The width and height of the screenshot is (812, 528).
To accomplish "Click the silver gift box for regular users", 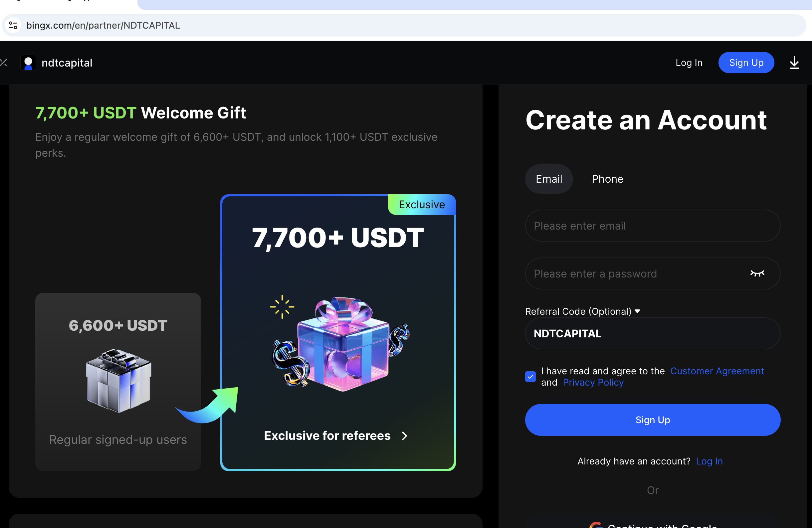I will [118, 381].
